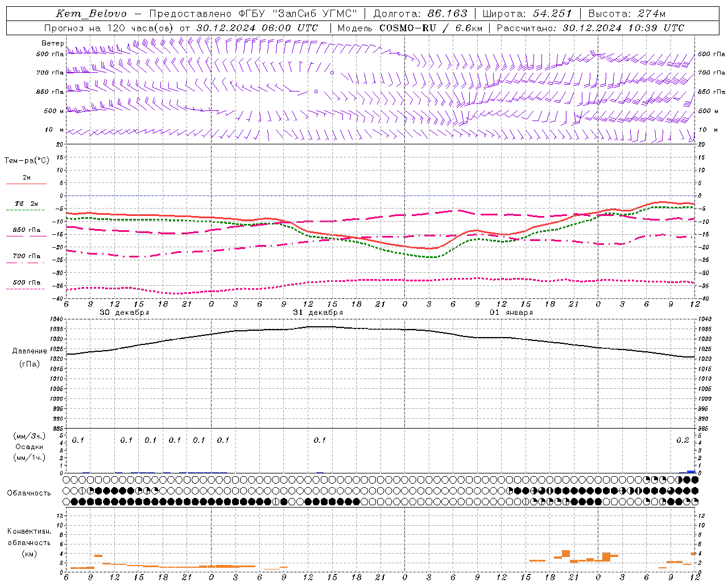Select the model name COSMO-RU / 6.6км
The height and width of the screenshot is (582, 728).
pos(431,28)
